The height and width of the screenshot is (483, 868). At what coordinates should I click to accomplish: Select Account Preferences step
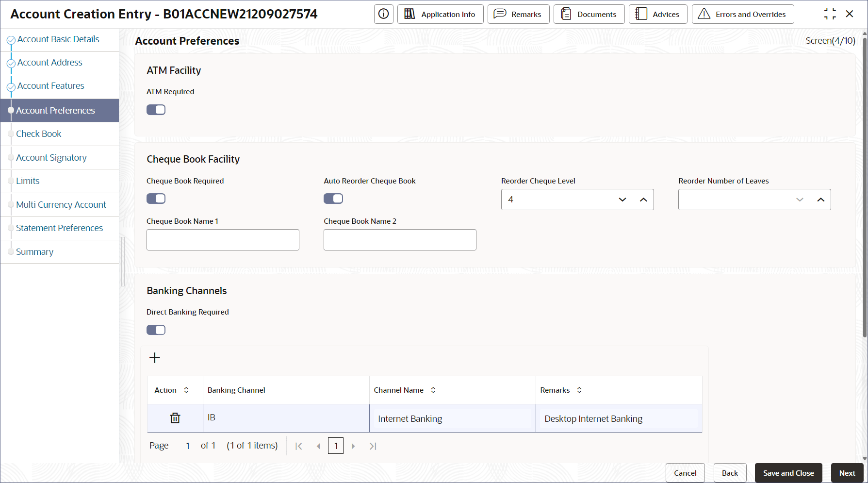coord(60,110)
